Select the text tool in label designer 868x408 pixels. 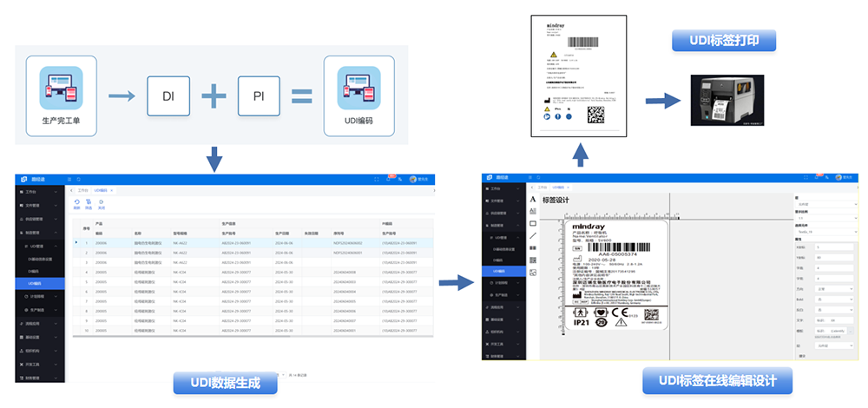(533, 199)
